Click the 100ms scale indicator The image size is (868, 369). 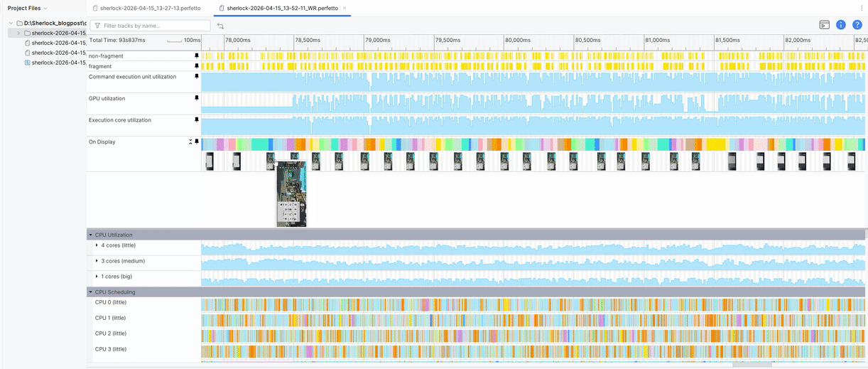coord(184,41)
